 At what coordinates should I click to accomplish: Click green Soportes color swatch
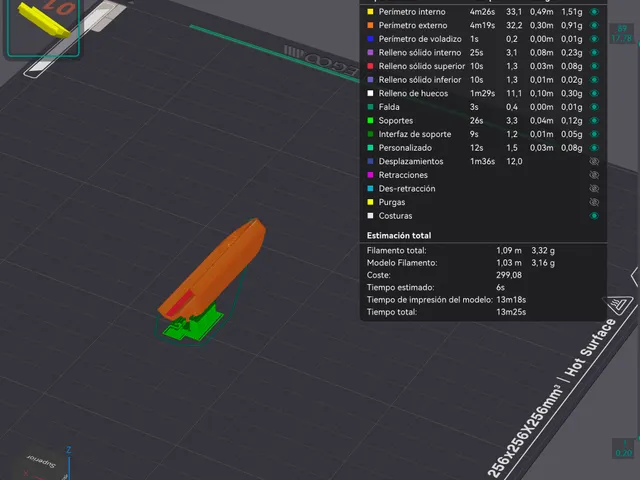click(370, 120)
